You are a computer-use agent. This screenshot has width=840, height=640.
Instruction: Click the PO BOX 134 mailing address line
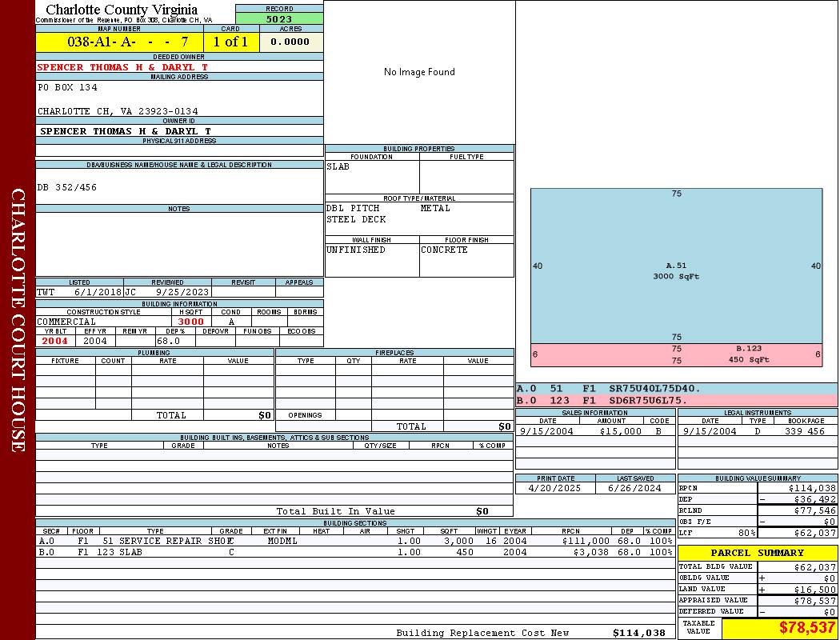tap(67, 87)
